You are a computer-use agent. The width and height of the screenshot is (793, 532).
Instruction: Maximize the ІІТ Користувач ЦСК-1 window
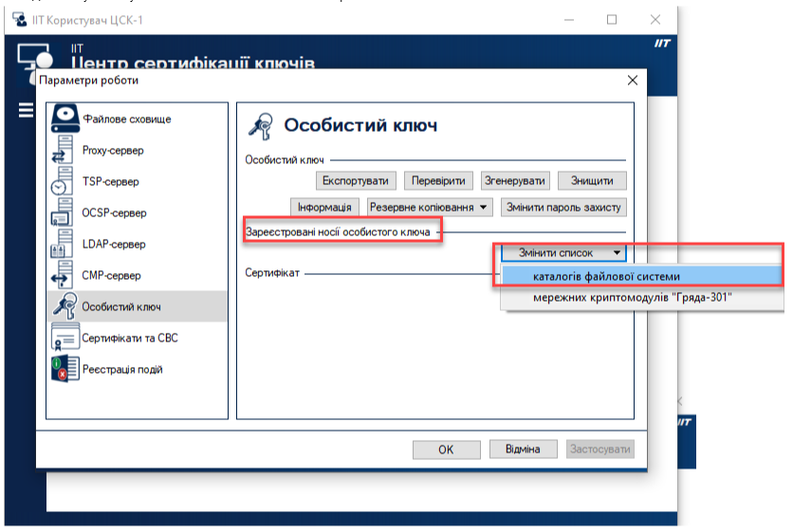tap(612, 20)
